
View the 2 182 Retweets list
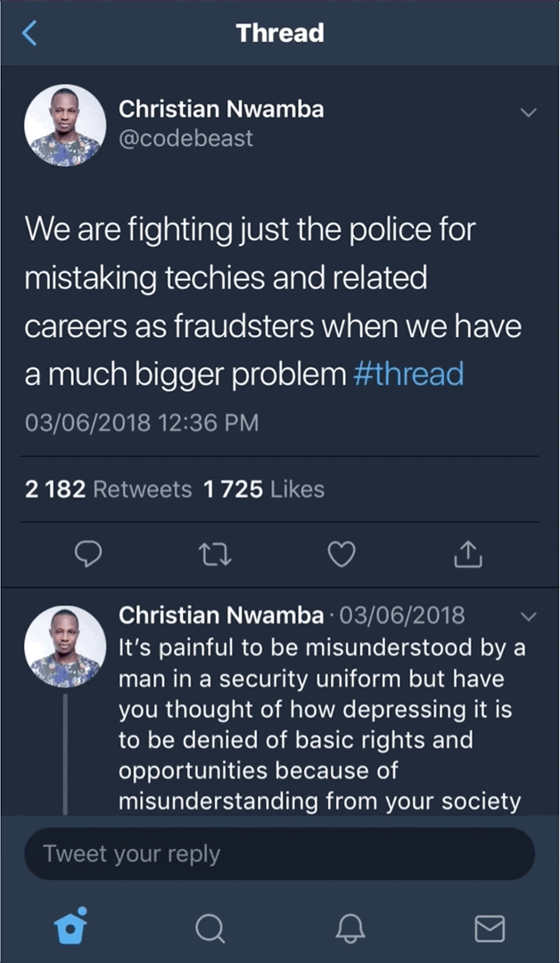108,490
